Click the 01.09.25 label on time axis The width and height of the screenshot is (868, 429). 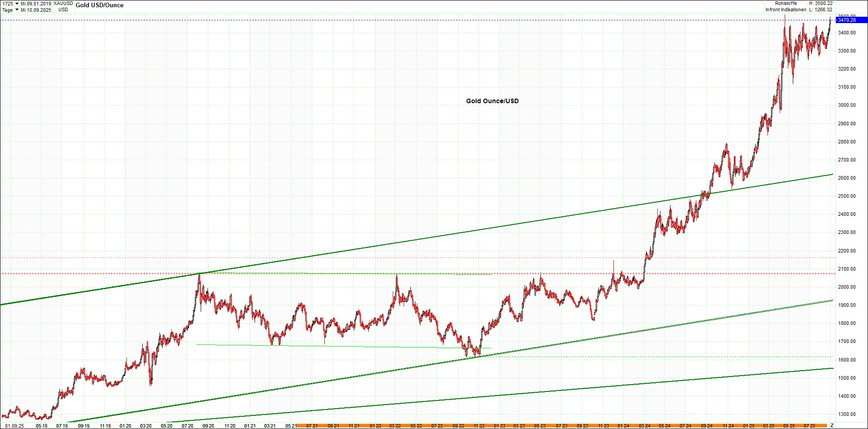(x=14, y=426)
